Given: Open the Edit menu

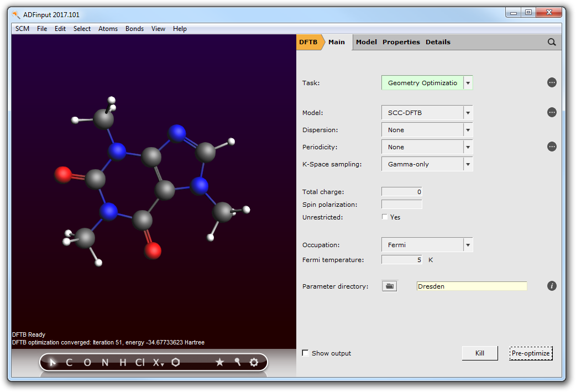Looking at the screenshot, I should [60, 29].
